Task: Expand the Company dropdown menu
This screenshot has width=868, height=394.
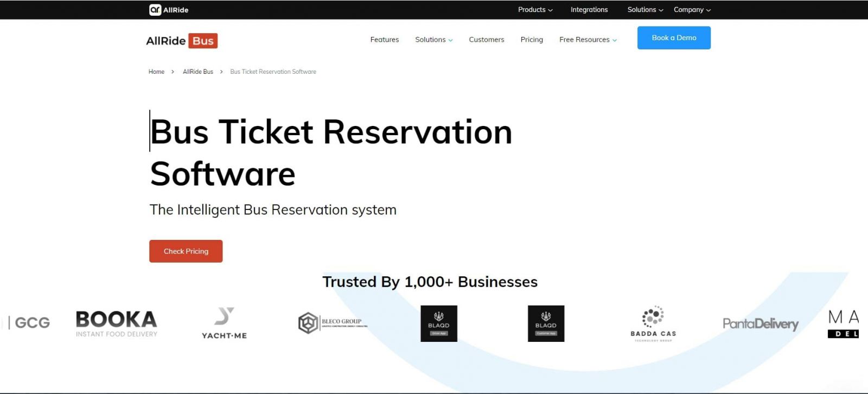Action: 692,10
